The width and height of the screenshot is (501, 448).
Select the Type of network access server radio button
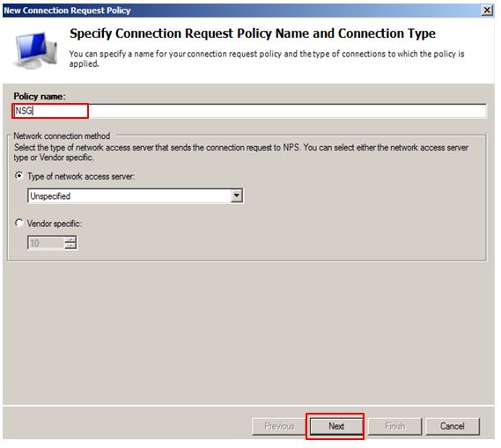(x=18, y=176)
